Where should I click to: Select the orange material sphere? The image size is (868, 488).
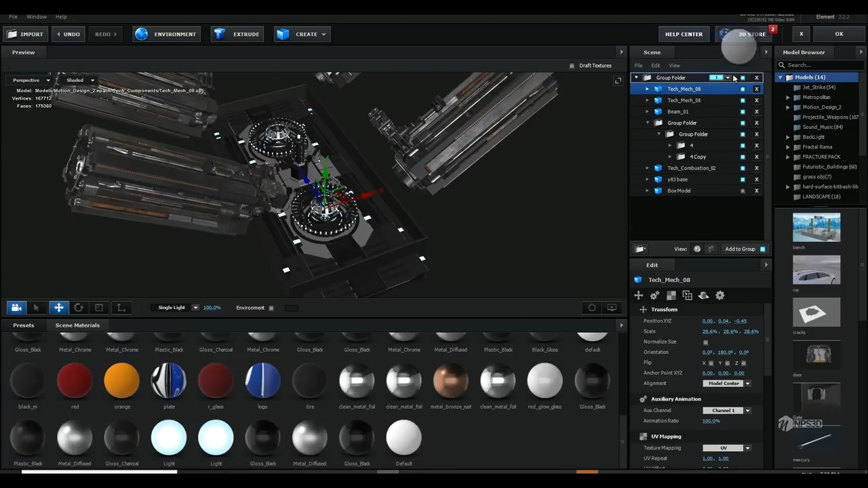122,380
